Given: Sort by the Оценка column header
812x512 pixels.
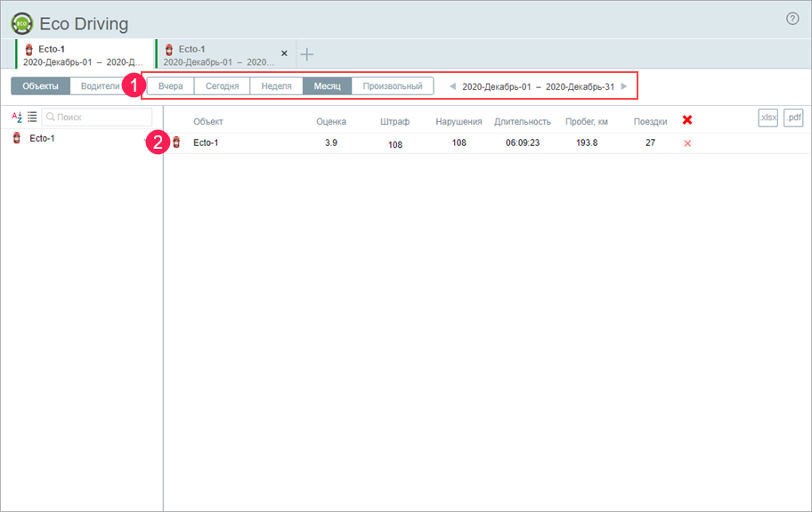Looking at the screenshot, I should (x=331, y=122).
